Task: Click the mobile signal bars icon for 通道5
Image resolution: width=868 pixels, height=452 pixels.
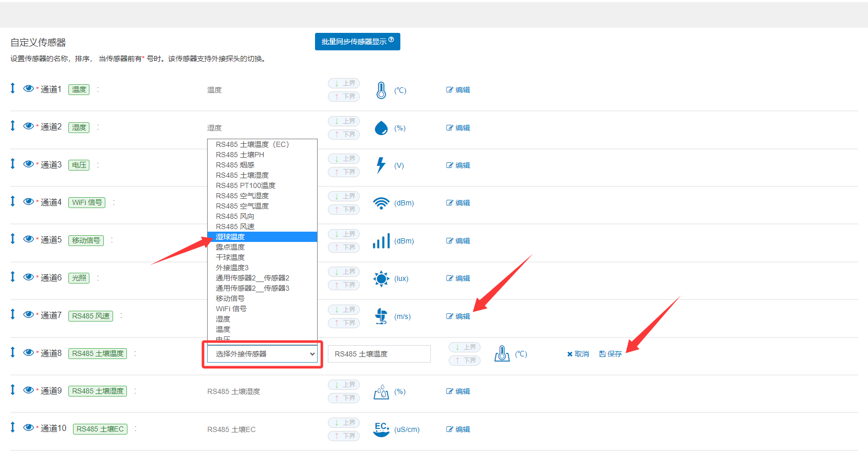Action: (x=381, y=241)
